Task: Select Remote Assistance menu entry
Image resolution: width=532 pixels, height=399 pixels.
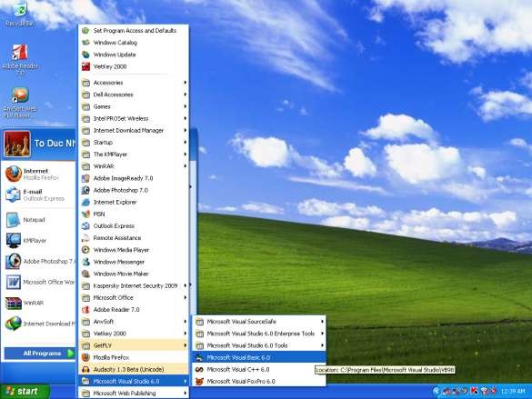Action: 134,238
